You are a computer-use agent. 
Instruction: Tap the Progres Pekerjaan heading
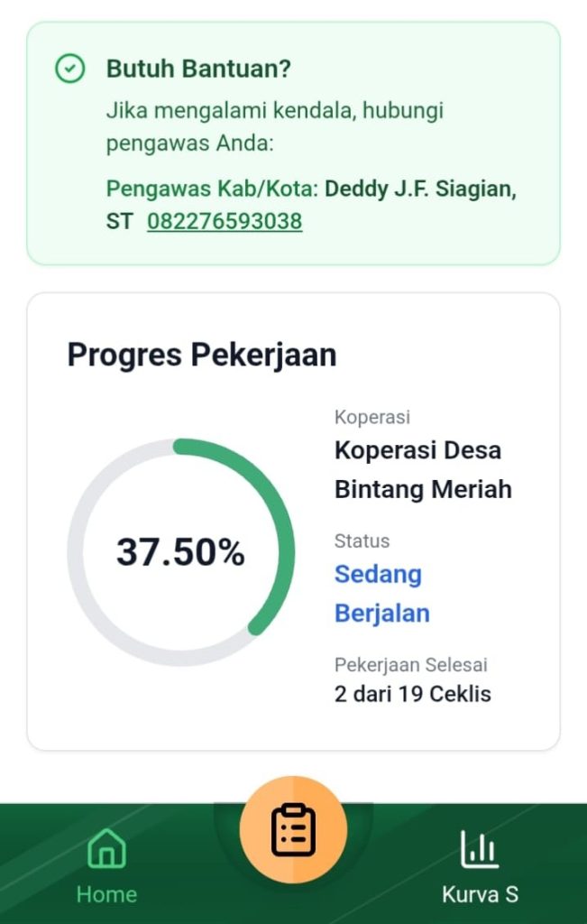click(202, 355)
